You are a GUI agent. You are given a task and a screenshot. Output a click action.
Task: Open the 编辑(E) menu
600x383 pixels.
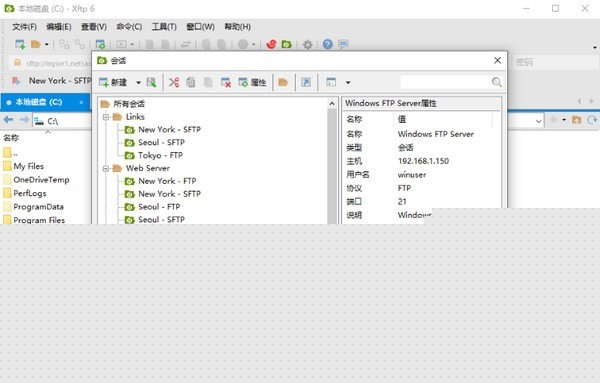point(59,27)
